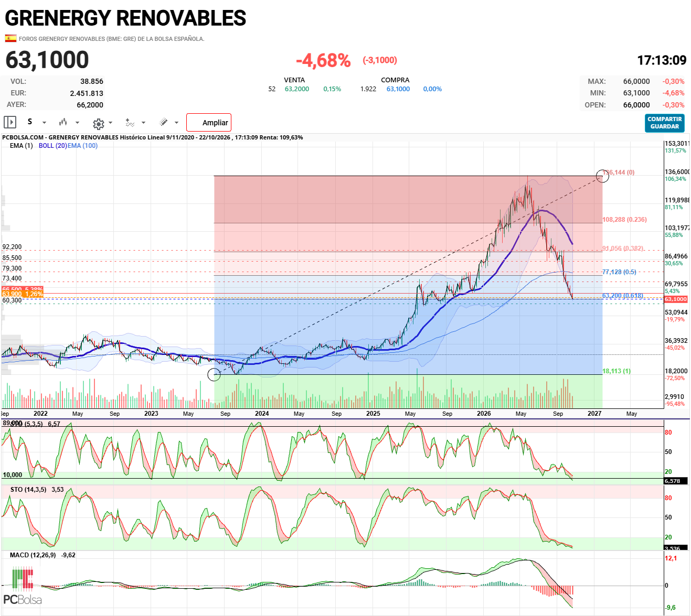Click the Compartir Guardar button
691x616 pixels.
pyautogui.click(x=665, y=123)
